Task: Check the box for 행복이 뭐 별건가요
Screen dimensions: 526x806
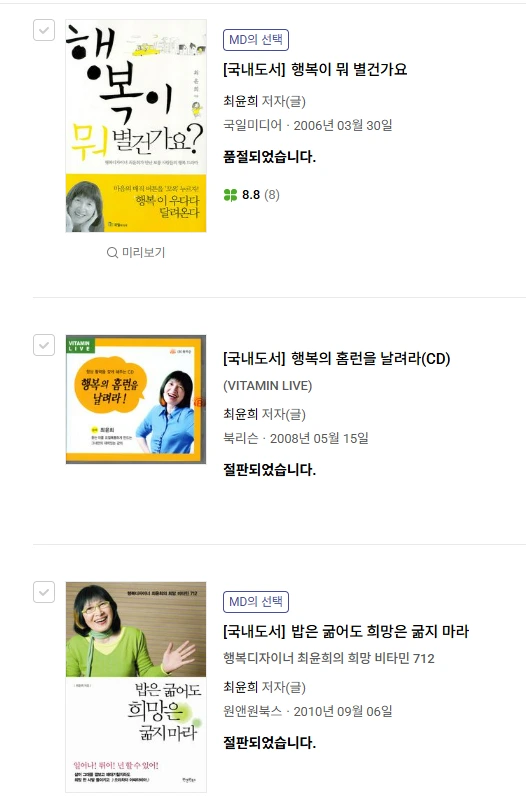Action: (x=44, y=30)
